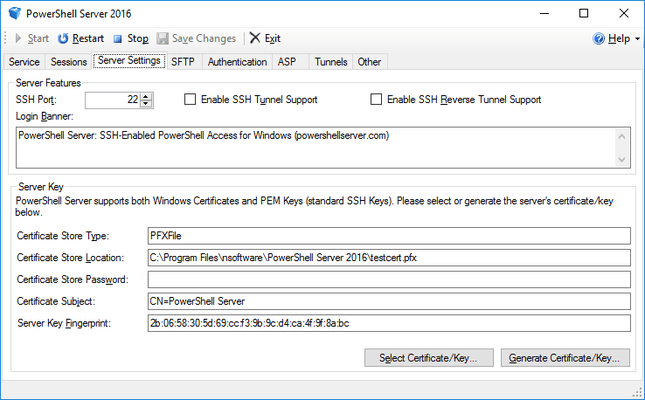This screenshot has height=400, width=645.
Task: Open the Sessions tab
Action: [x=69, y=62]
